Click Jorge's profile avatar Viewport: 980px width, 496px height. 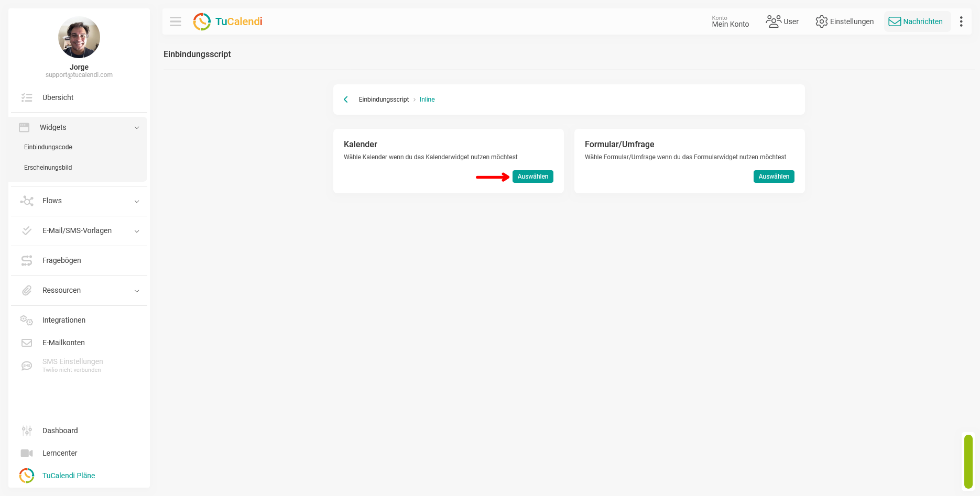79,37
